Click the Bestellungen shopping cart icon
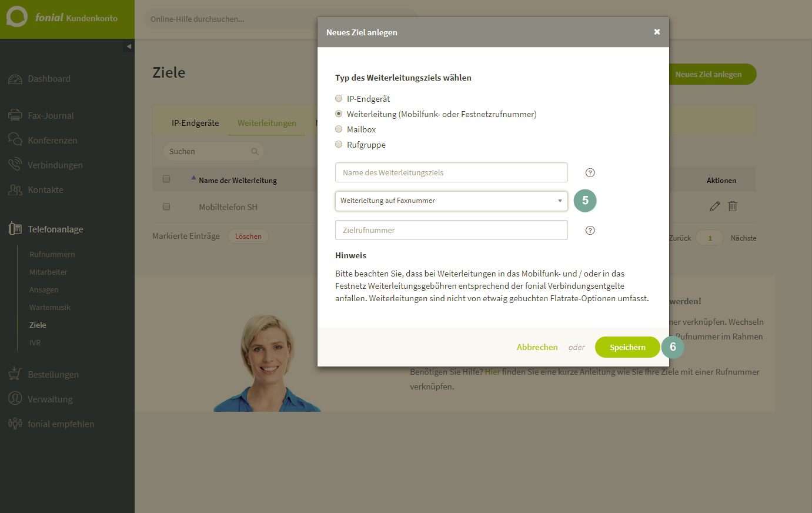 [15, 374]
